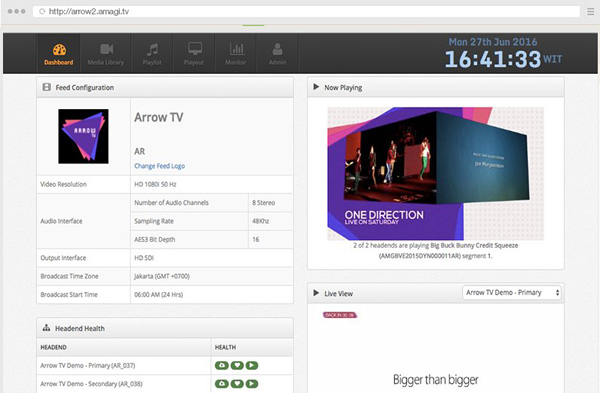
Task: Click the Now Playing play triangle icon
Action: (316, 87)
